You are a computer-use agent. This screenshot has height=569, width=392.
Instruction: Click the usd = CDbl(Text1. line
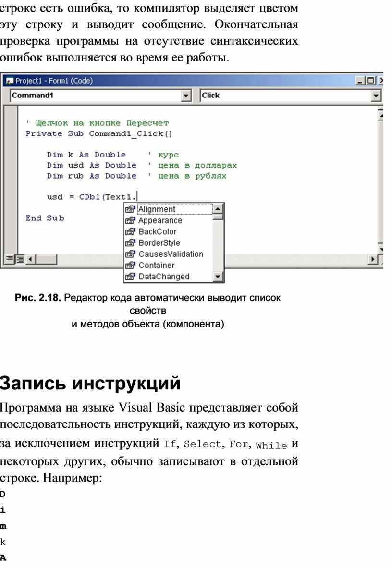[x=92, y=197]
